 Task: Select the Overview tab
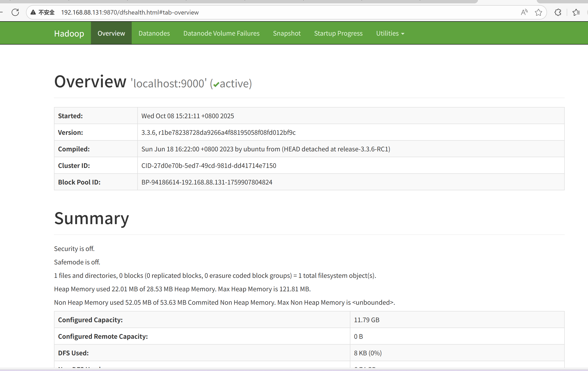pyautogui.click(x=111, y=33)
